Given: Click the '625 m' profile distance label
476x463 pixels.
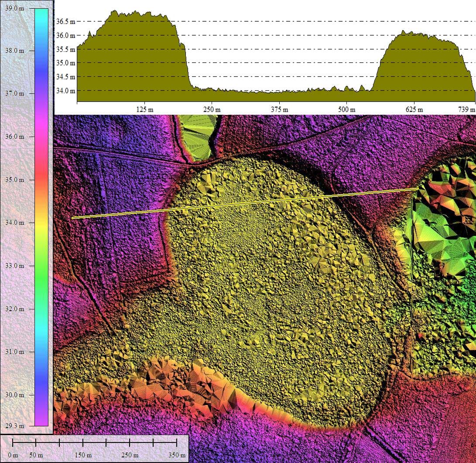Looking at the screenshot, I should coord(414,110).
